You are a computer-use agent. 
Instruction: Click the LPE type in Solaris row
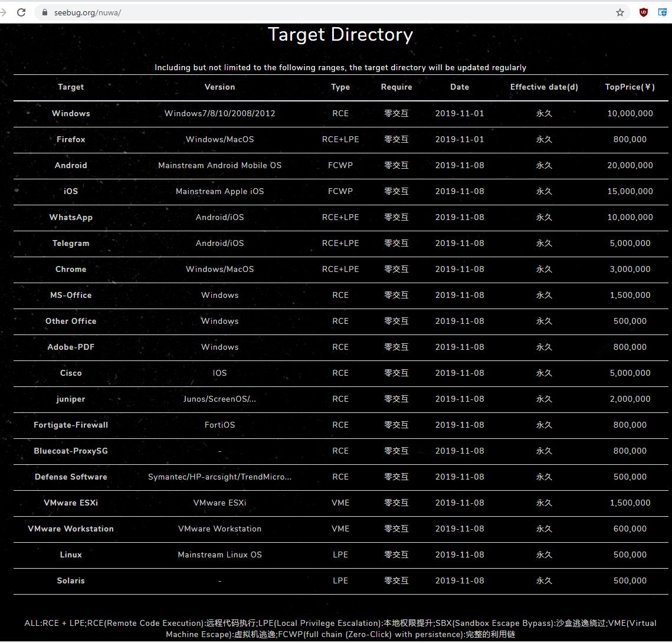pos(340,581)
